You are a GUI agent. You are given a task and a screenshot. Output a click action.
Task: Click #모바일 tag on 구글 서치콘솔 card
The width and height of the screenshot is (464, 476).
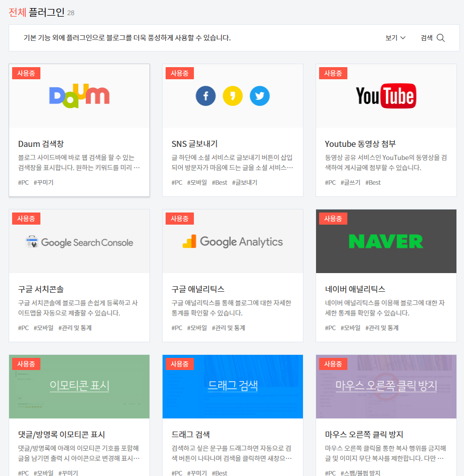43,328
